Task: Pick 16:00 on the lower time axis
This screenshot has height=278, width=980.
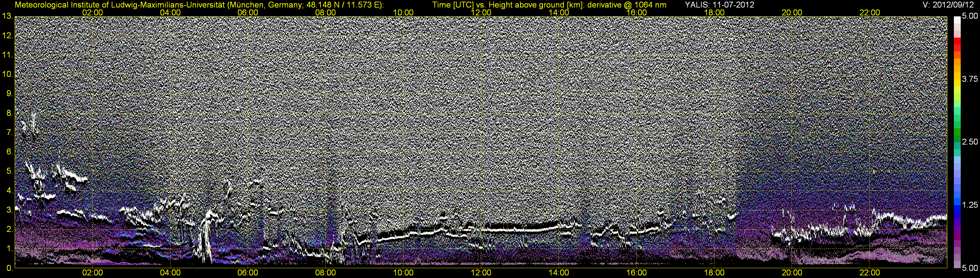Action: point(636,273)
